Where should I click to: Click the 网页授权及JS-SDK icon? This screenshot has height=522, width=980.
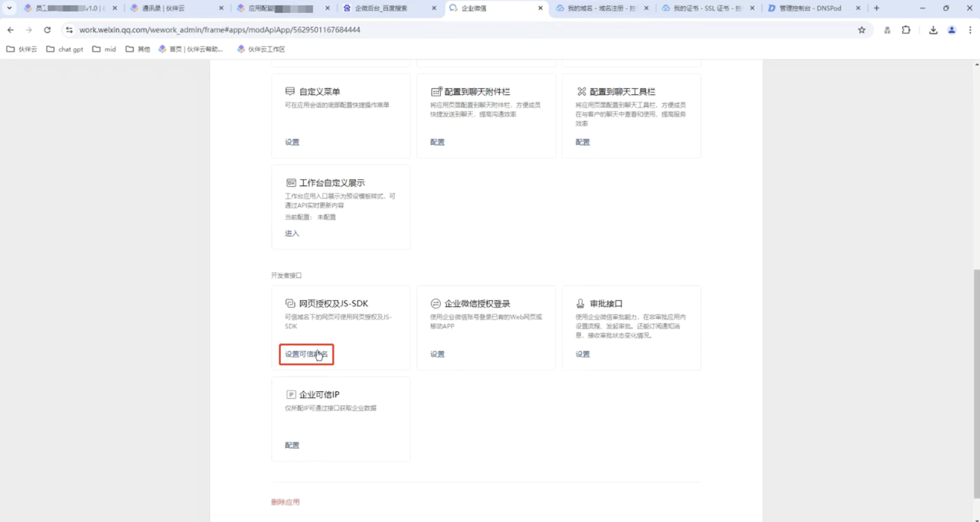tap(290, 304)
